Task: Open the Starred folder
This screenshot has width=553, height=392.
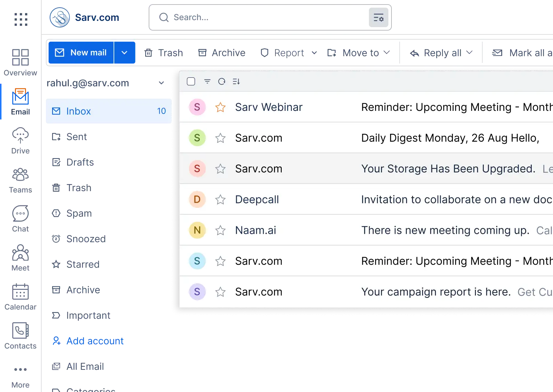Action: [109, 264]
